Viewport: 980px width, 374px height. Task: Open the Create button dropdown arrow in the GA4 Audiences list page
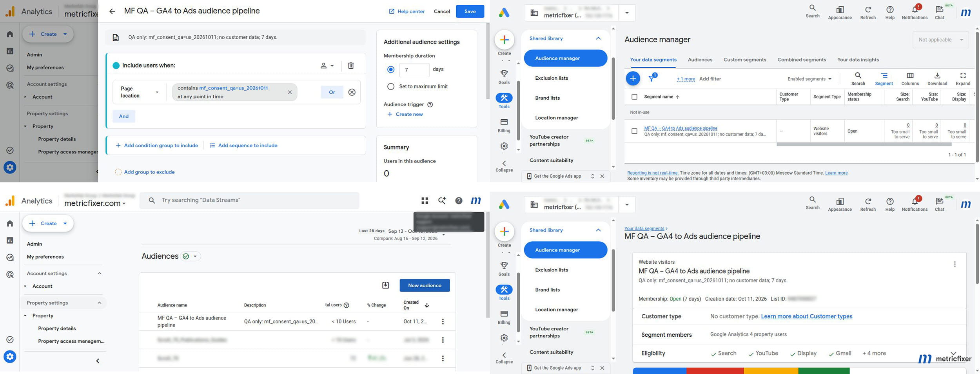[65, 223]
